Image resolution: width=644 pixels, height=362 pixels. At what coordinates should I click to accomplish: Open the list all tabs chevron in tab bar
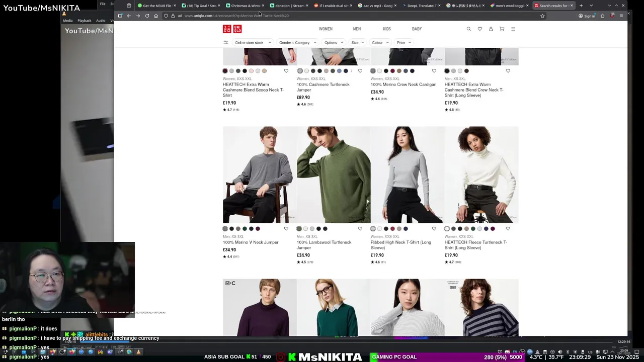point(591,6)
